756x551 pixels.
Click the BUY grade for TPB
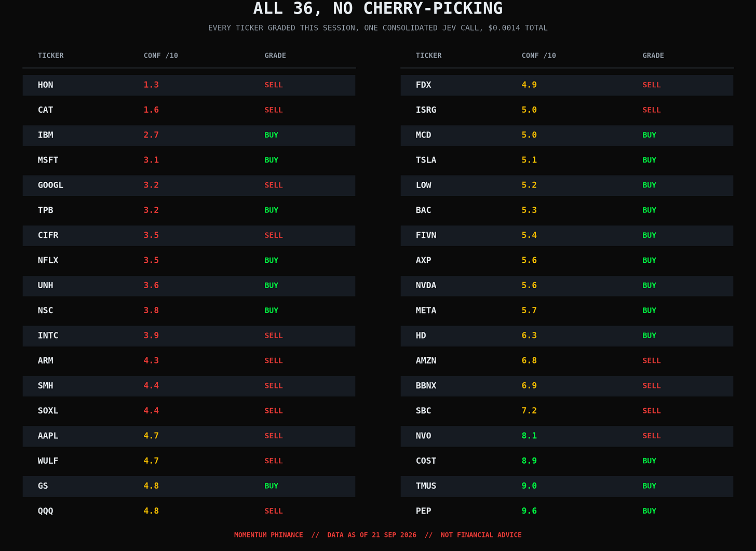click(x=272, y=210)
